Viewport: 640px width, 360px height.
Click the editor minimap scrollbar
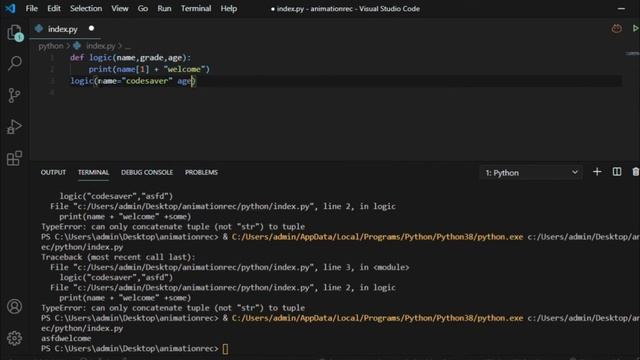pyautogui.click(x=632, y=54)
